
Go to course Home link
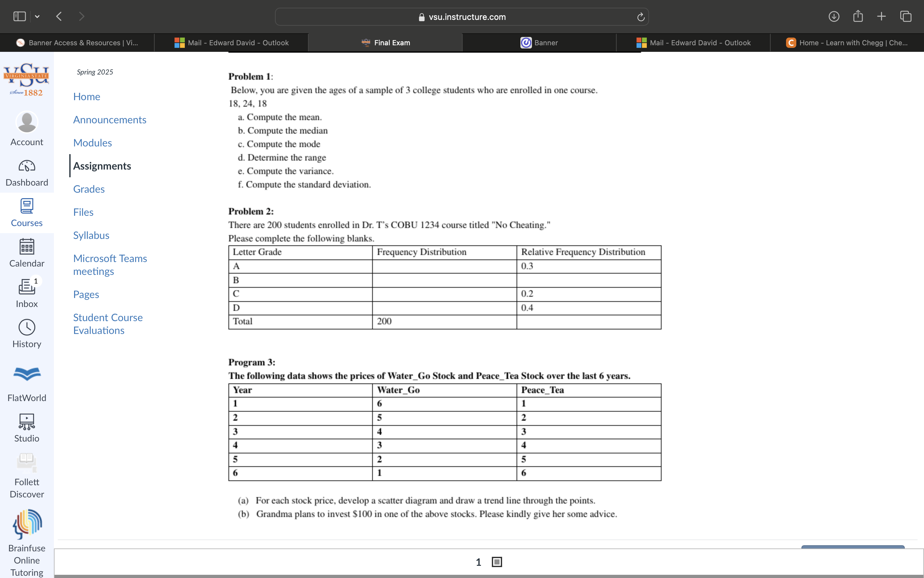click(x=87, y=97)
